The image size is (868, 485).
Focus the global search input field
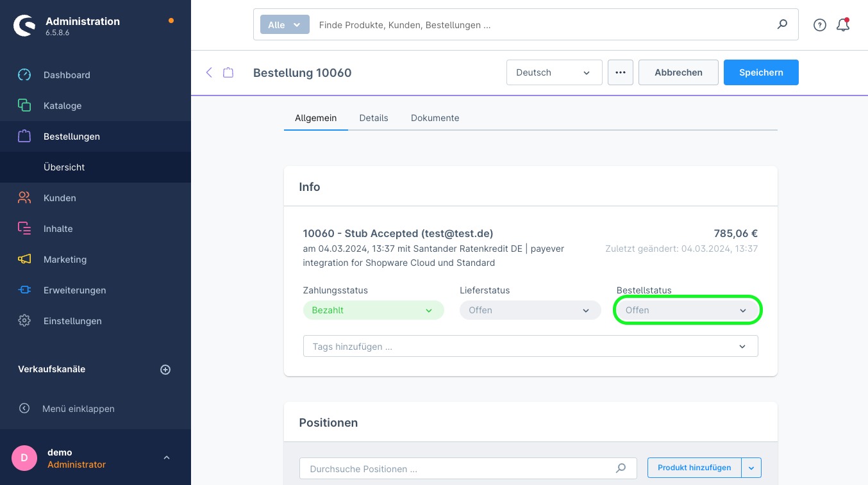(x=545, y=25)
